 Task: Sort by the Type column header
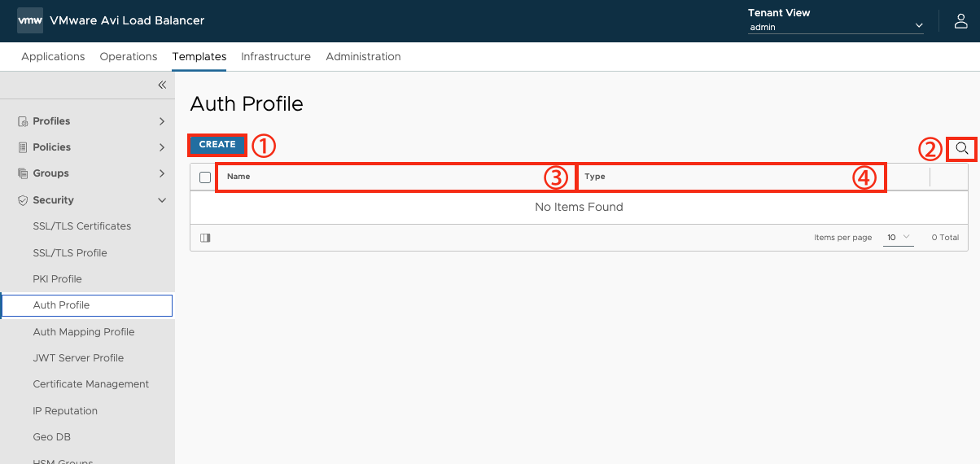(x=595, y=177)
